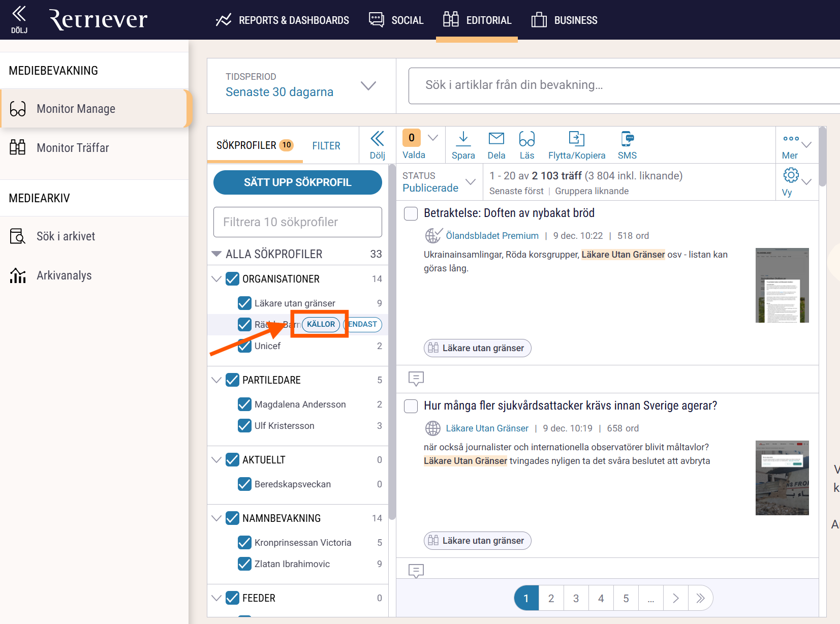Image resolution: width=840 pixels, height=624 pixels.
Task: Select the Betraktelse article checkbox
Action: point(411,213)
